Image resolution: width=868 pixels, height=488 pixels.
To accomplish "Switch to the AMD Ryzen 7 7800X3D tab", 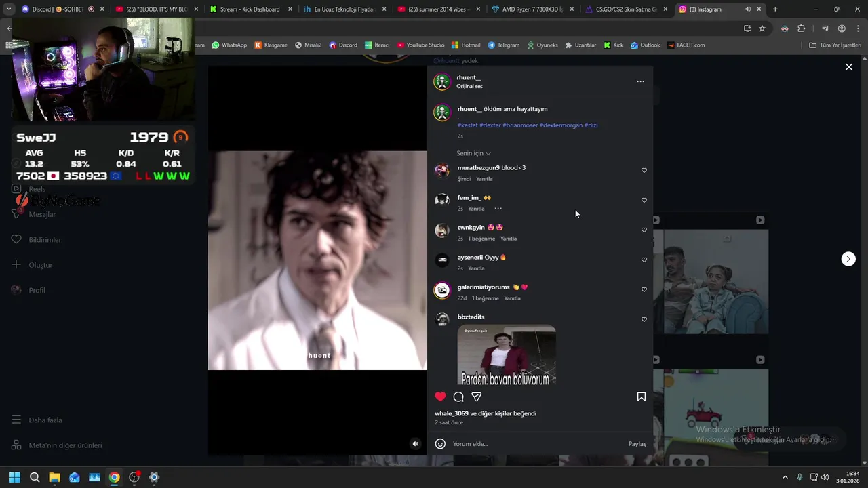I will [x=532, y=9].
